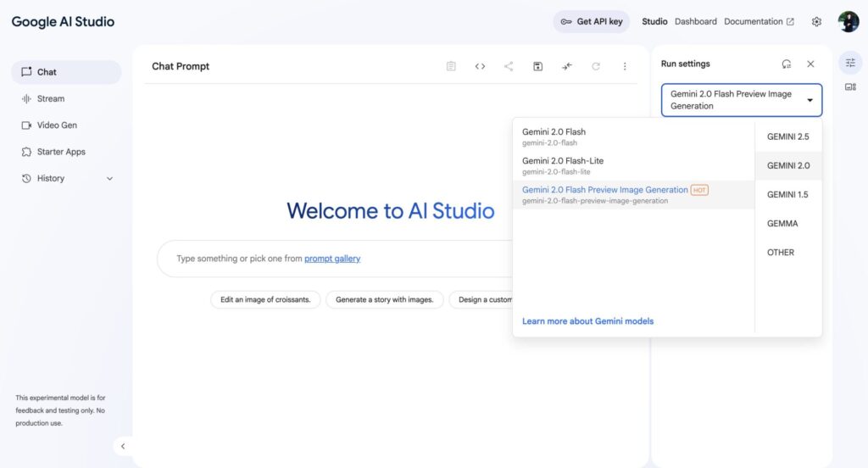Toggle run settings tune icon on right rail
Image resolution: width=868 pixels, height=468 pixels.
click(850, 63)
